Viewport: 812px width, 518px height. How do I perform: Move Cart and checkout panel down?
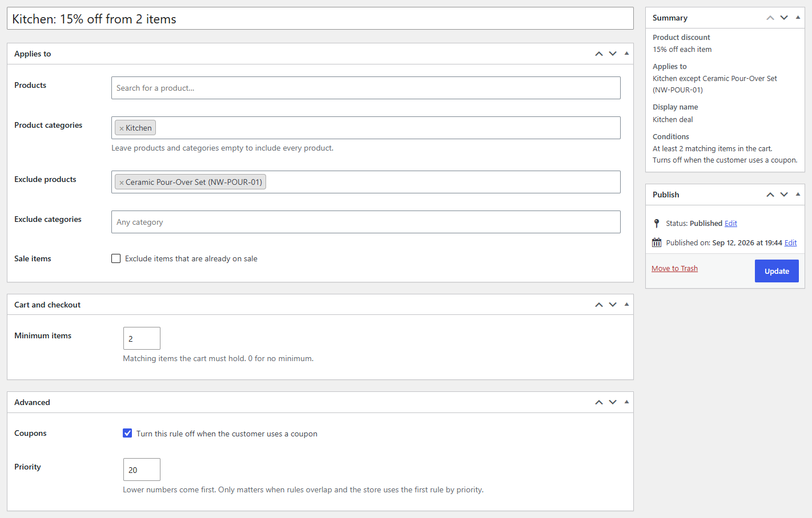[x=613, y=305]
